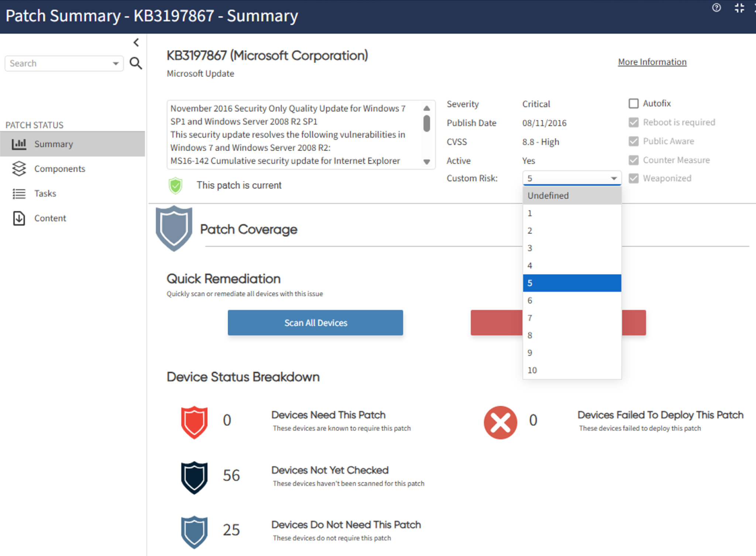Screen dimensions: 756x556
Task: Select Summary in Patch Status menu
Action: pos(73,144)
